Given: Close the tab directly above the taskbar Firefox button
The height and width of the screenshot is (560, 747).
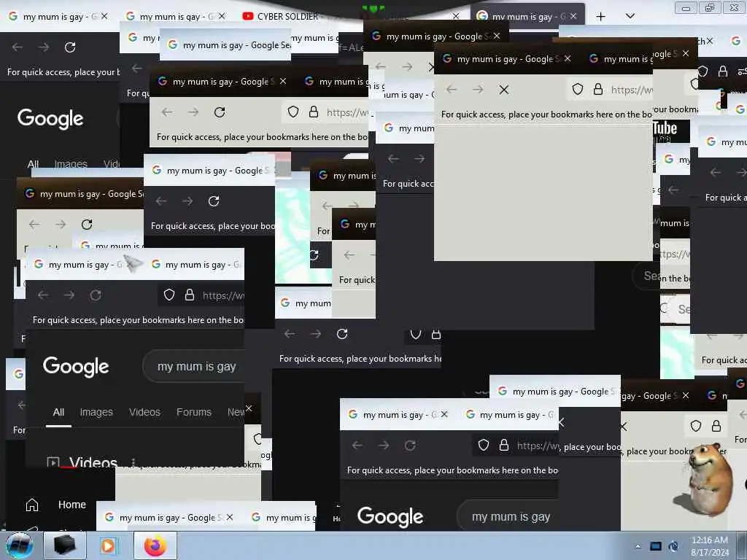Looking at the screenshot, I should (230, 517).
